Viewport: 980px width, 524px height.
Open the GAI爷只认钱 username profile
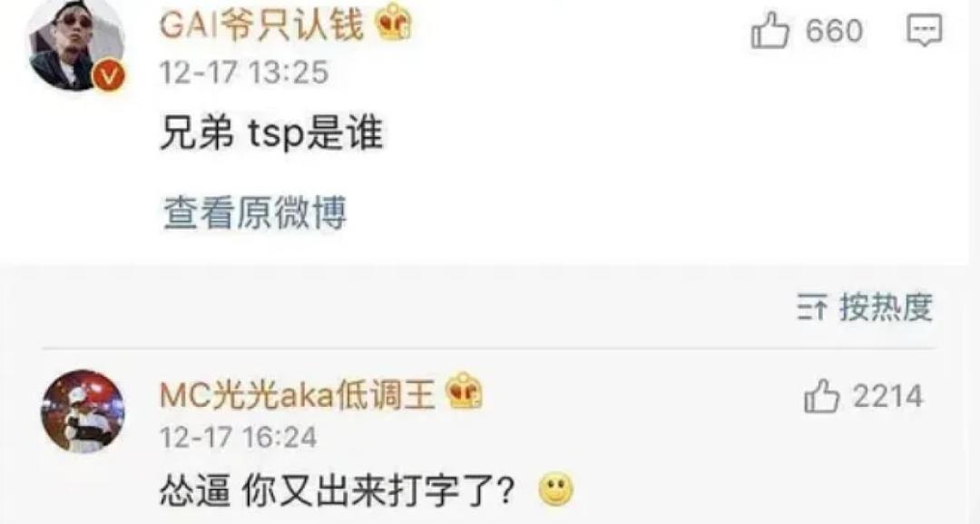[261, 25]
